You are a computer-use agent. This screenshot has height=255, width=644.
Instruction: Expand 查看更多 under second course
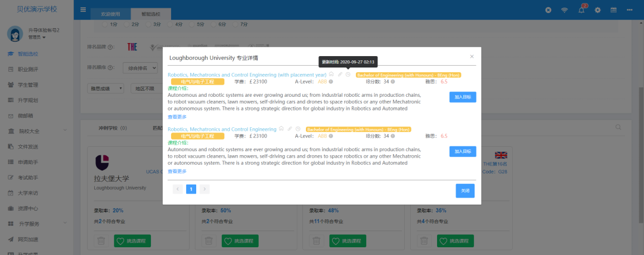click(x=177, y=171)
